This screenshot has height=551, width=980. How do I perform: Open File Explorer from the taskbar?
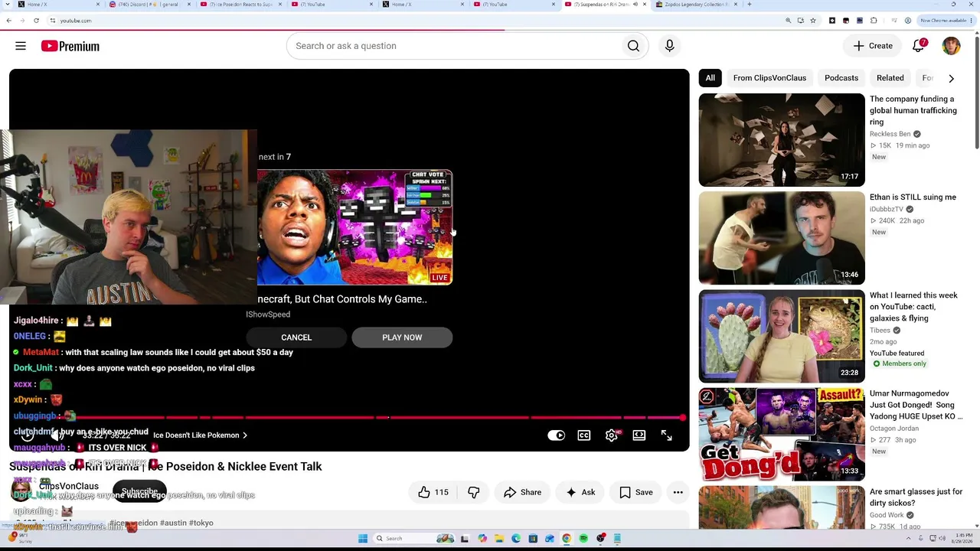[499, 538]
